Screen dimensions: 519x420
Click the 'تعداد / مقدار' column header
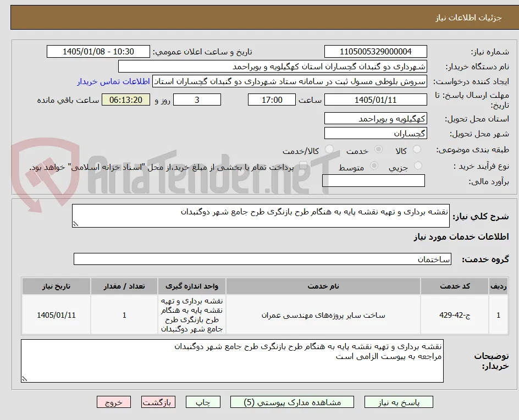coord(124,286)
